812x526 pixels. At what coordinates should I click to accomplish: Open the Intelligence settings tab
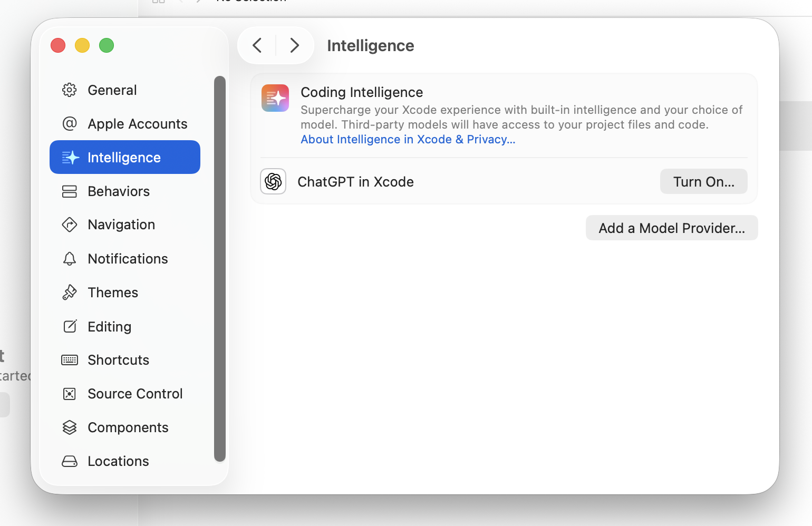[x=124, y=157]
